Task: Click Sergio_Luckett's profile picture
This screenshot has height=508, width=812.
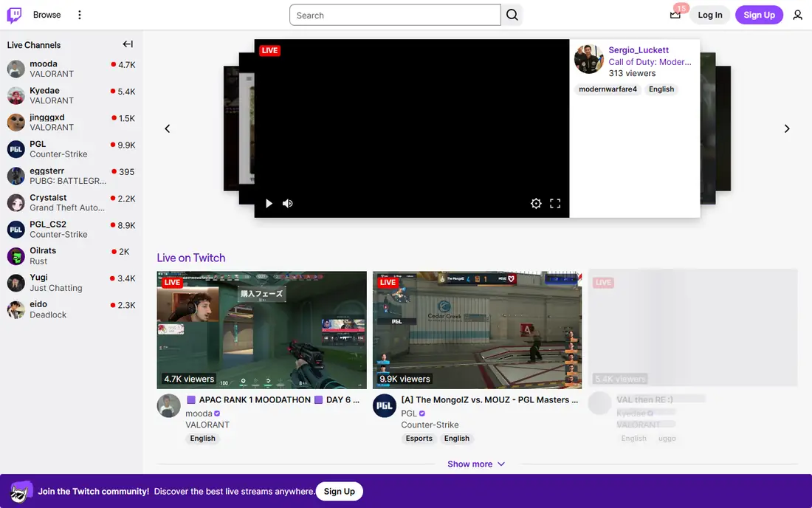Action: pyautogui.click(x=589, y=59)
